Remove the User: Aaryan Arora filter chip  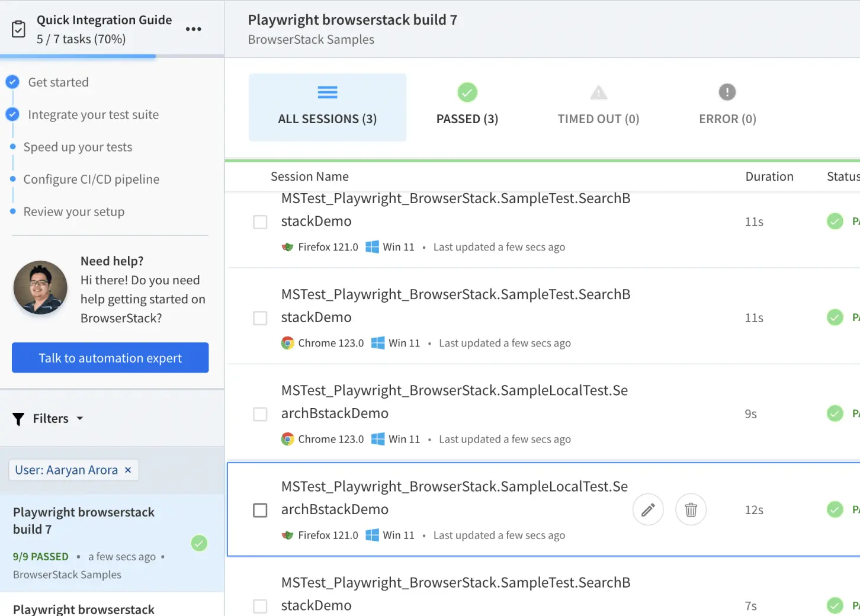(128, 470)
